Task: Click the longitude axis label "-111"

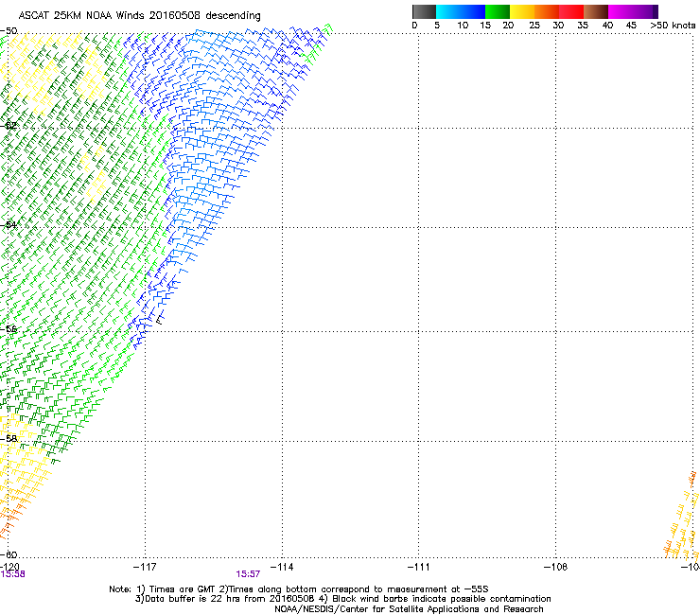Action: (419, 567)
